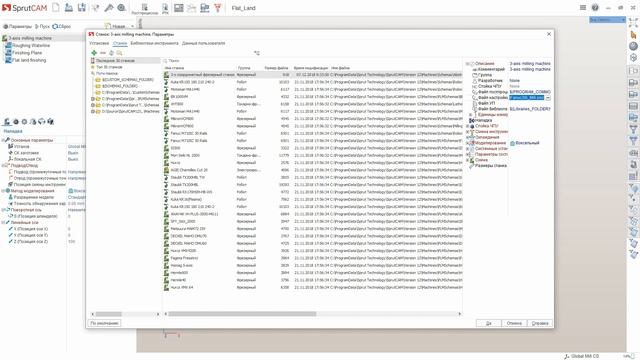Switch to the Установки tab in dialog
This screenshot has height=360, width=640.
[99, 43]
